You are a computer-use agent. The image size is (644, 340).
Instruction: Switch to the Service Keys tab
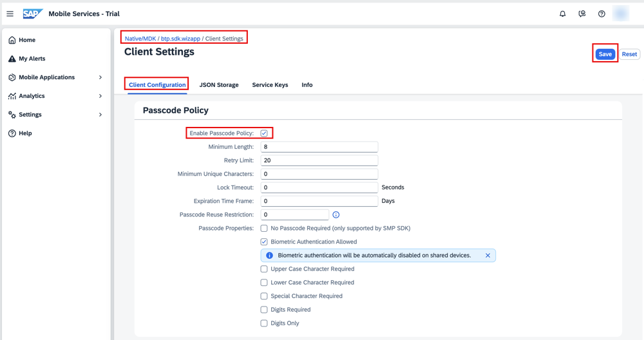click(270, 85)
